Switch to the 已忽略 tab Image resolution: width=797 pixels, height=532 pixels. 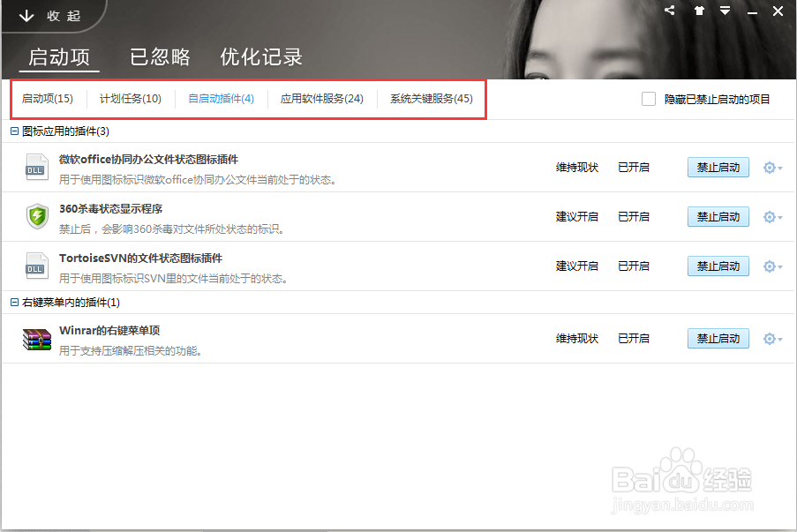[160, 57]
